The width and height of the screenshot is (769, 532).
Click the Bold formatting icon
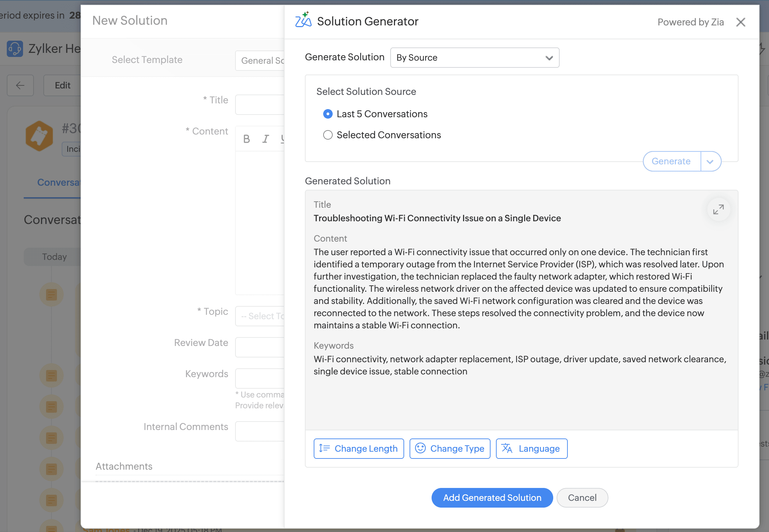(x=247, y=139)
